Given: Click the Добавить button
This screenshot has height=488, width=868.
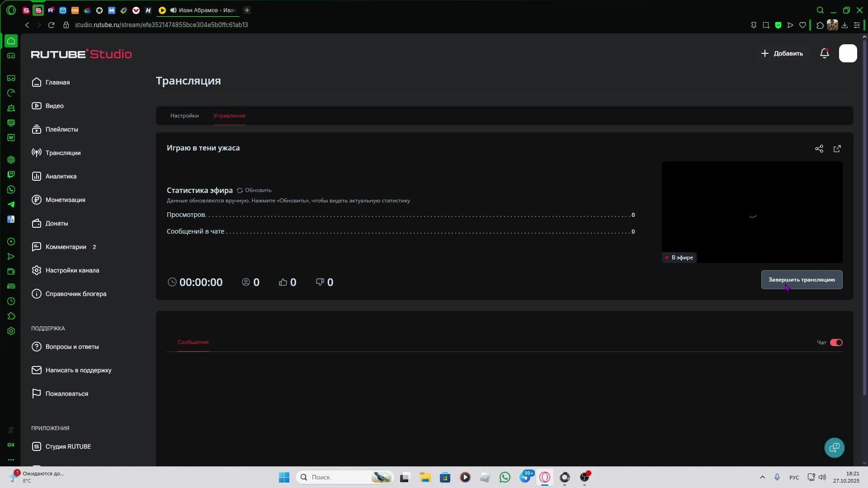Looking at the screenshot, I should (782, 53).
